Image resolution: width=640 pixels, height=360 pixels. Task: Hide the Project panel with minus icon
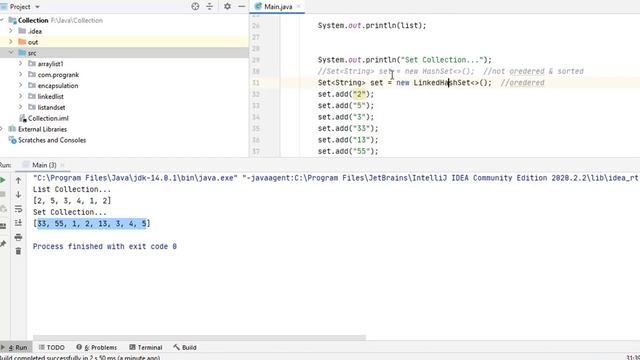pos(242,7)
